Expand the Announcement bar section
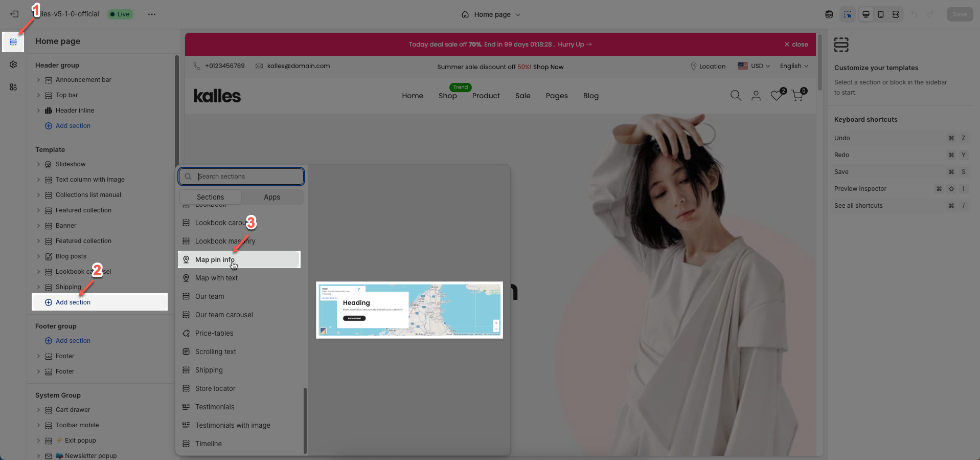The height and width of the screenshot is (460, 980). coord(38,80)
